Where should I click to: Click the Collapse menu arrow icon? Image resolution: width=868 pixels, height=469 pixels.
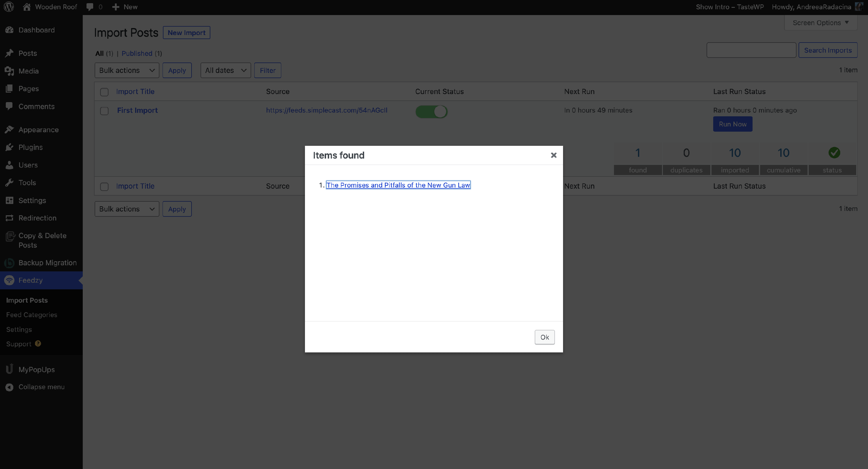coord(10,387)
